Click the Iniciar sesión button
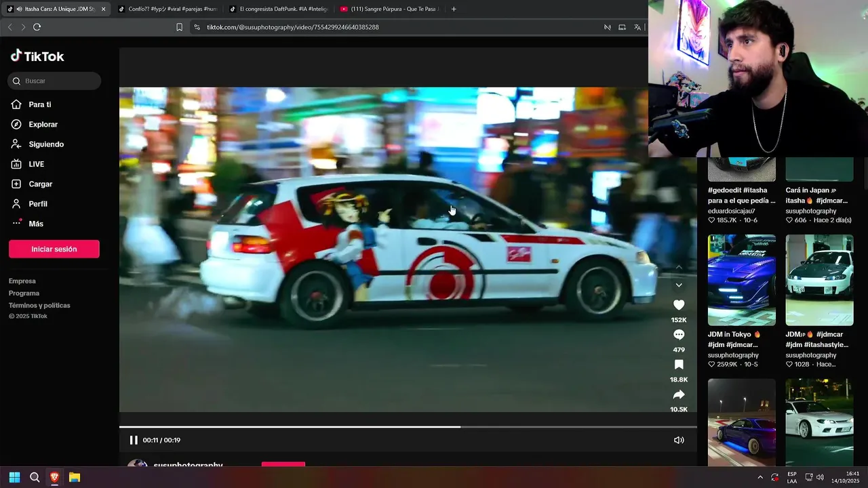Image resolution: width=868 pixels, height=488 pixels. coord(54,249)
